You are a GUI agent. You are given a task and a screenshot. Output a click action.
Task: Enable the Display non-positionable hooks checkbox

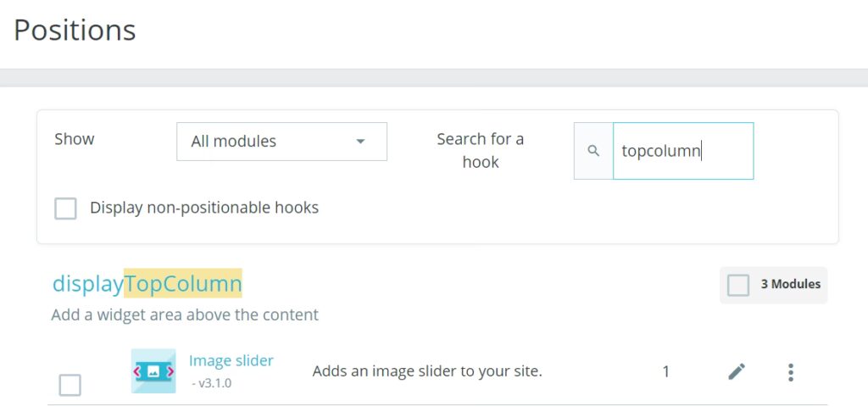pyautogui.click(x=65, y=208)
